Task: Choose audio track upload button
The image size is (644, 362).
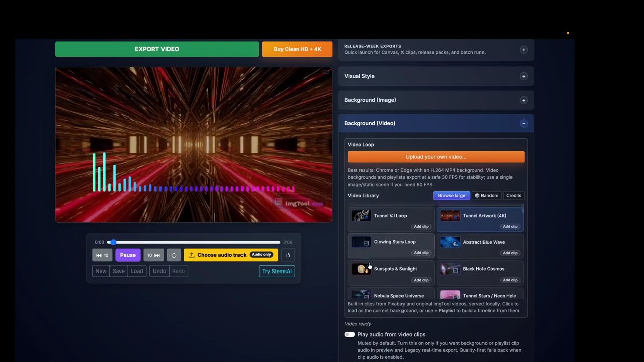Action: pyautogui.click(x=231, y=255)
